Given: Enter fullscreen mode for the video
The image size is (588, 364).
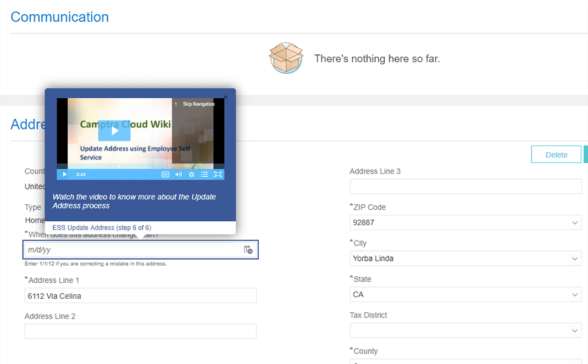Looking at the screenshot, I should [x=218, y=175].
